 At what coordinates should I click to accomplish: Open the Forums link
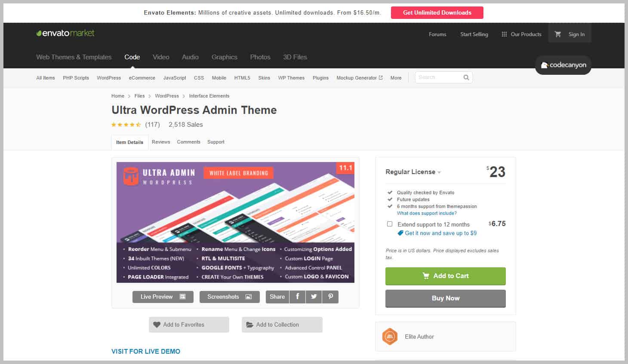coord(437,34)
